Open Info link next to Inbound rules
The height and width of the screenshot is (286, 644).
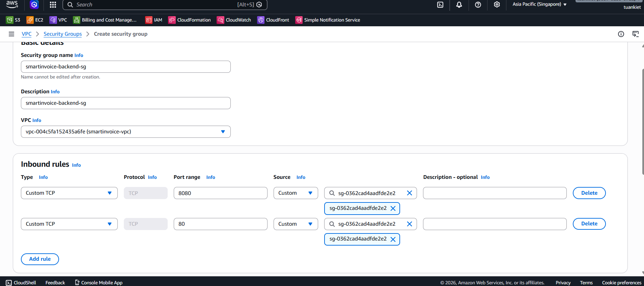pyautogui.click(x=76, y=165)
